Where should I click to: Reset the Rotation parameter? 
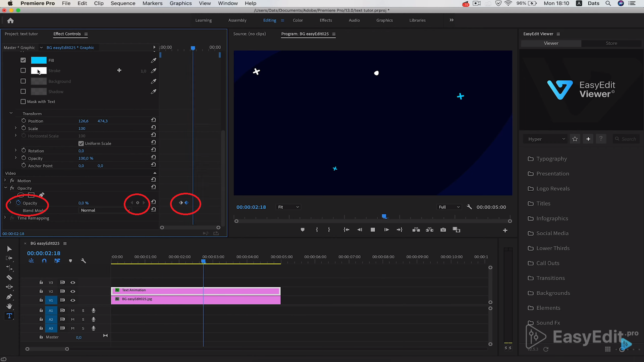[x=153, y=150]
